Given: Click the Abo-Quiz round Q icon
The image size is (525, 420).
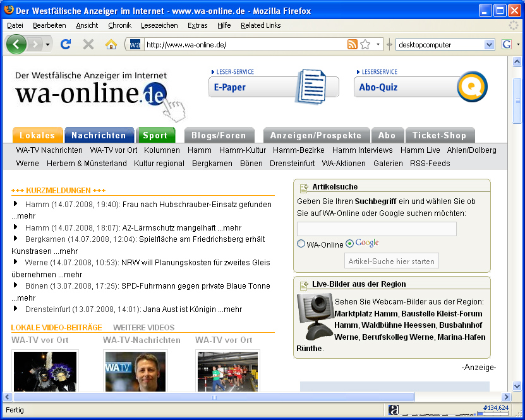Looking at the screenshot, I should pyautogui.click(x=472, y=87).
